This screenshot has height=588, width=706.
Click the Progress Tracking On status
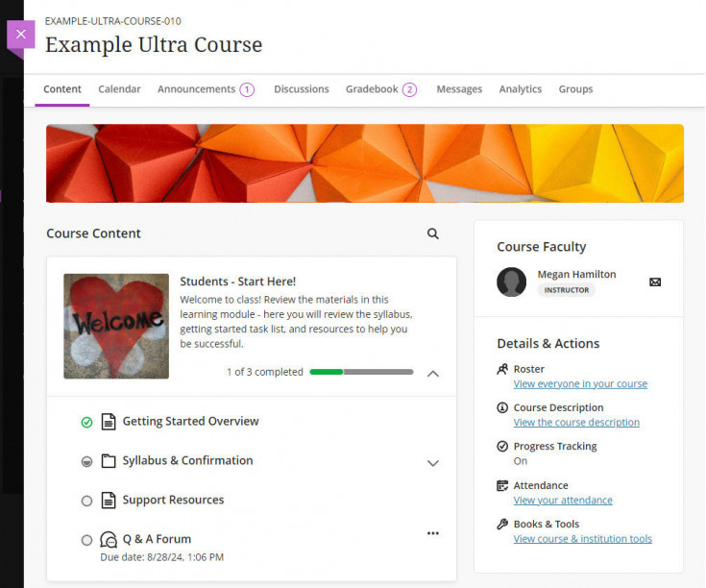click(520, 461)
